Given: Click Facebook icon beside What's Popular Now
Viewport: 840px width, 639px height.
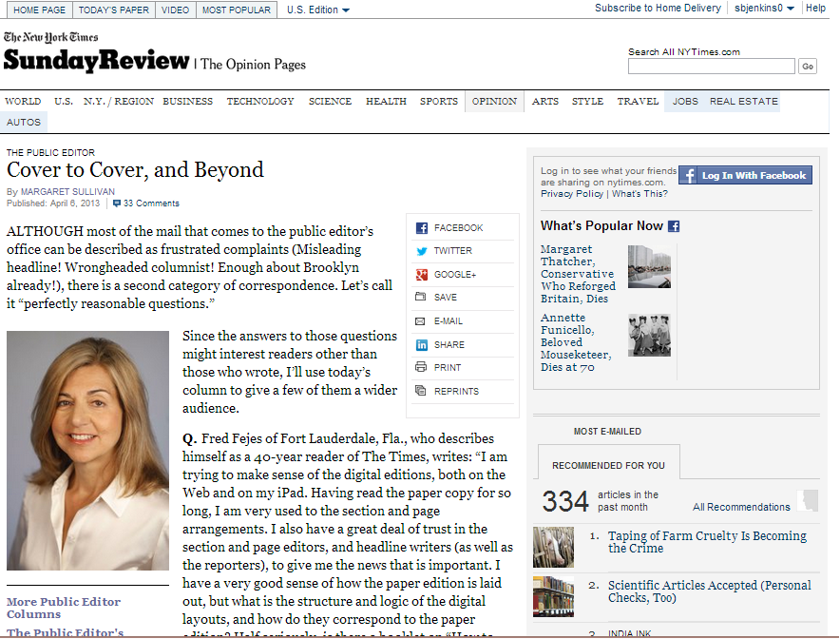Looking at the screenshot, I should (x=674, y=226).
